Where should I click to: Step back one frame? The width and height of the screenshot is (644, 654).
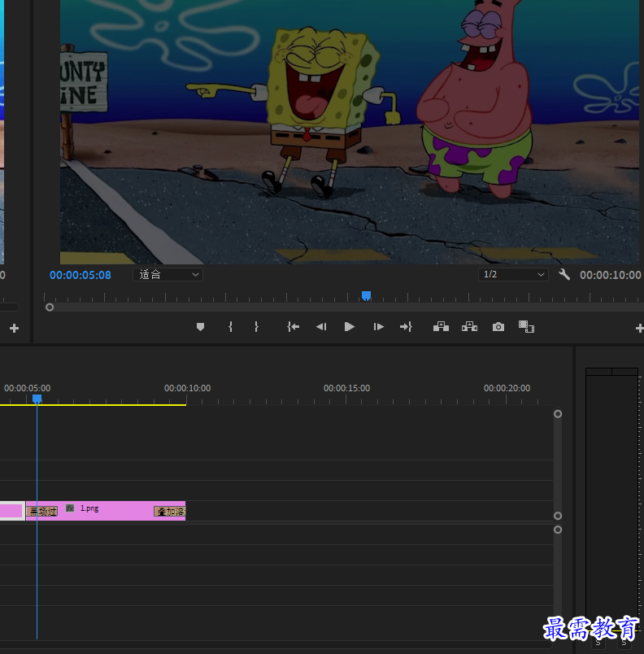[x=321, y=327]
